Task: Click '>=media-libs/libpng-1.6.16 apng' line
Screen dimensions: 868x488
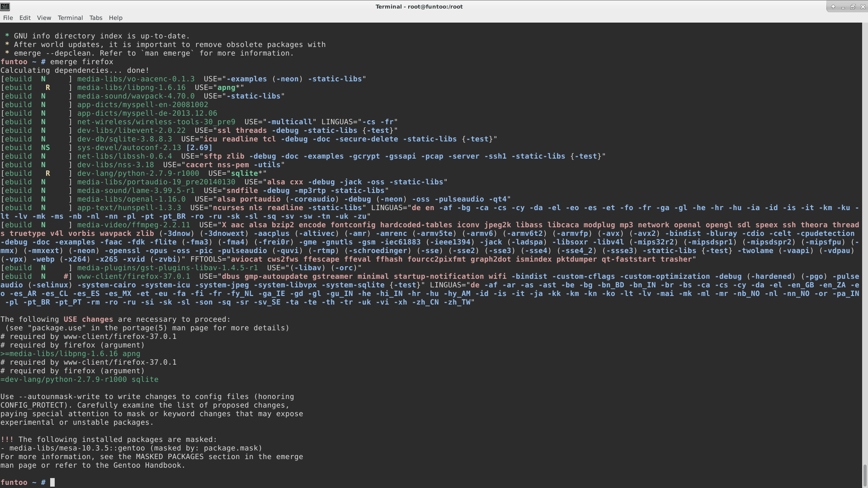Action: (71, 354)
